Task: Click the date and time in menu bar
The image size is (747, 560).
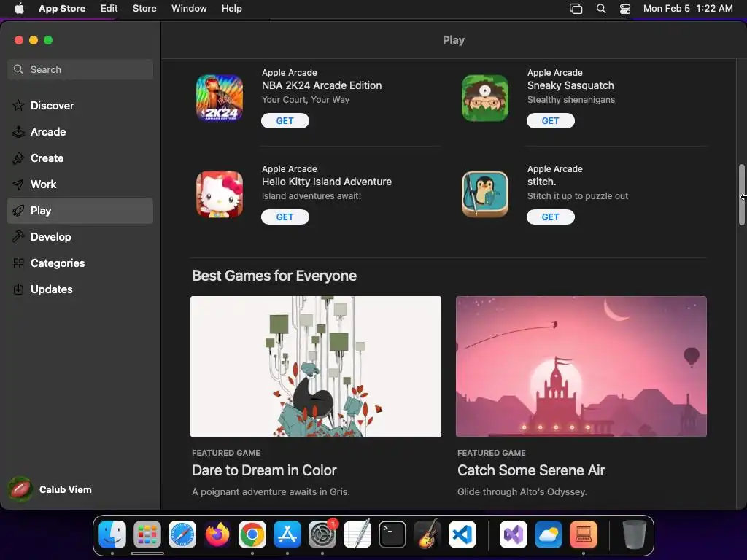Action: (x=688, y=9)
